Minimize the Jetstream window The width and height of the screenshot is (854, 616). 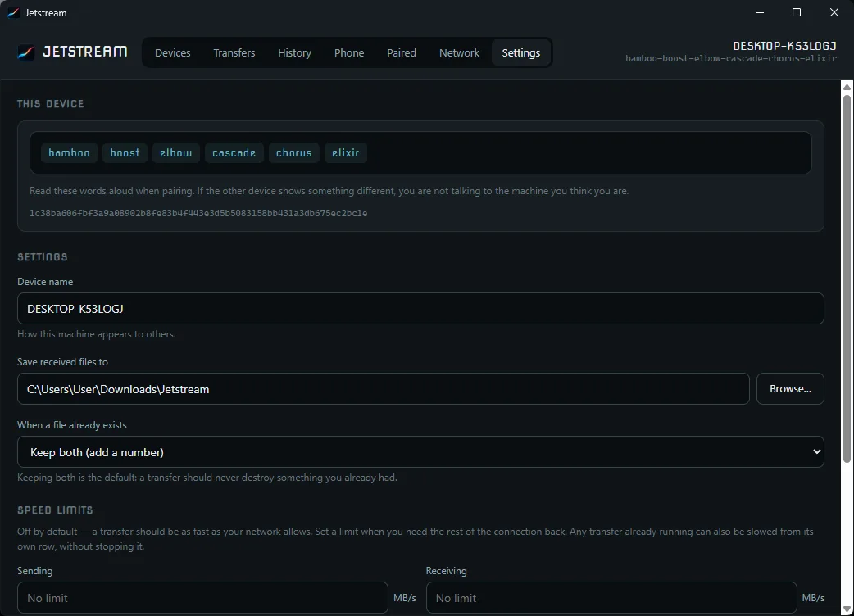pyautogui.click(x=760, y=12)
